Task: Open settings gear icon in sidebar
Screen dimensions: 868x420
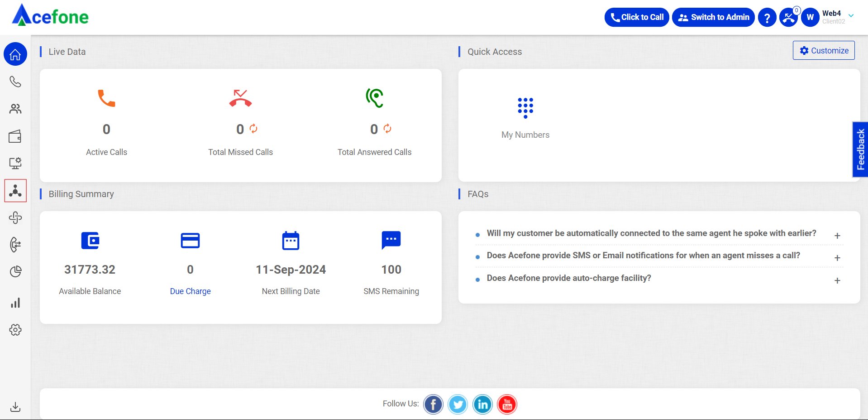Action: coord(15,330)
